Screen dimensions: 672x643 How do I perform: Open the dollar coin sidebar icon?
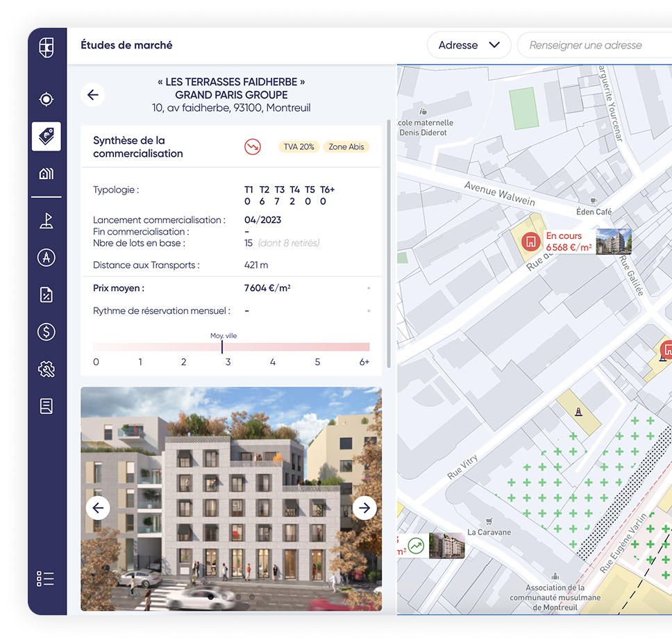point(47,332)
